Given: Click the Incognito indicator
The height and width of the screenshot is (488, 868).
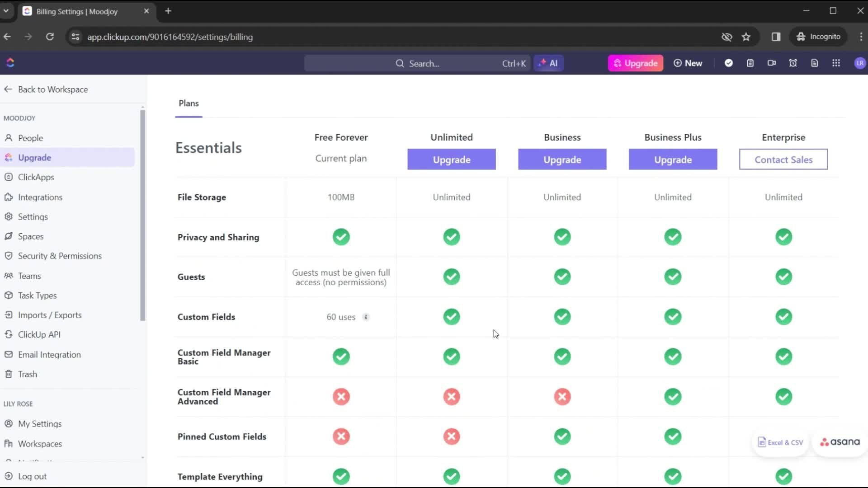Looking at the screenshot, I should click(819, 37).
